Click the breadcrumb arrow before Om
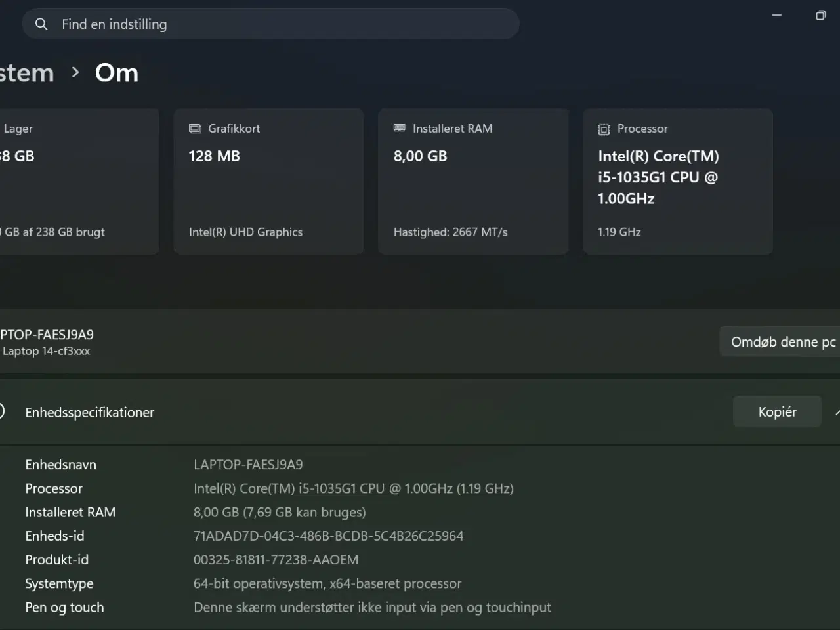This screenshot has height=630, width=840. pyautogui.click(x=75, y=73)
